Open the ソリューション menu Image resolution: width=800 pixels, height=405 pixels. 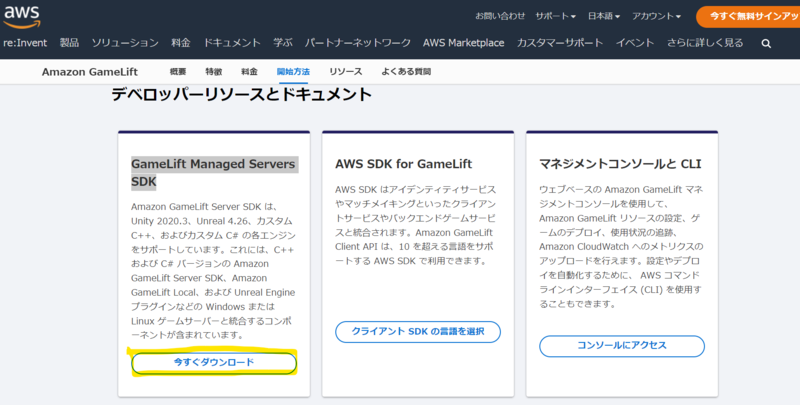coord(125,43)
